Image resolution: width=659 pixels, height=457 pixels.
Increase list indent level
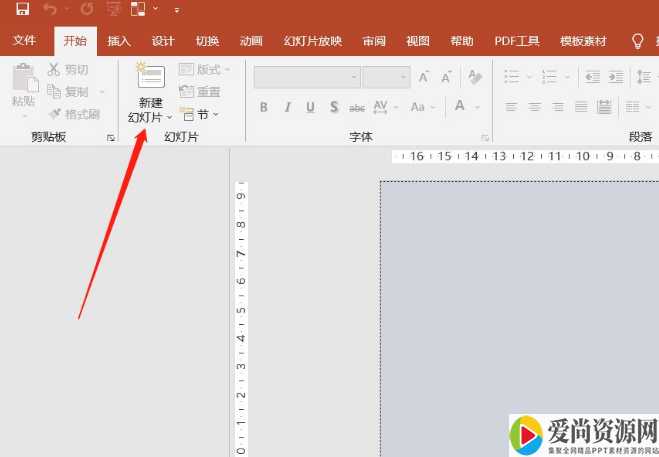click(x=616, y=77)
